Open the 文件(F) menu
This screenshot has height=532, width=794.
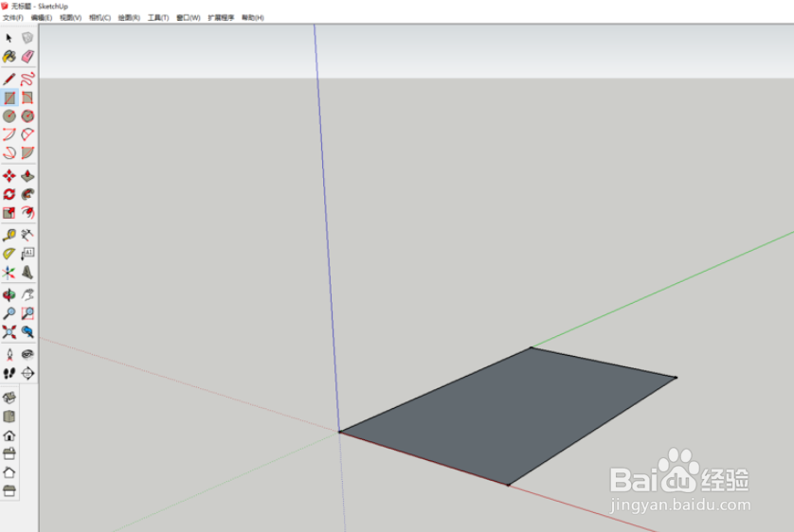12,18
